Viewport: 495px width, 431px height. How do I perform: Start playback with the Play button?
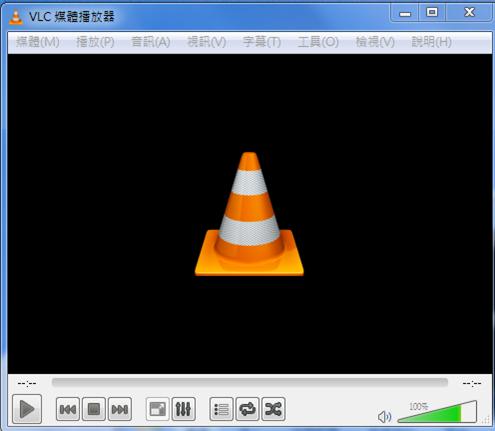[27, 409]
